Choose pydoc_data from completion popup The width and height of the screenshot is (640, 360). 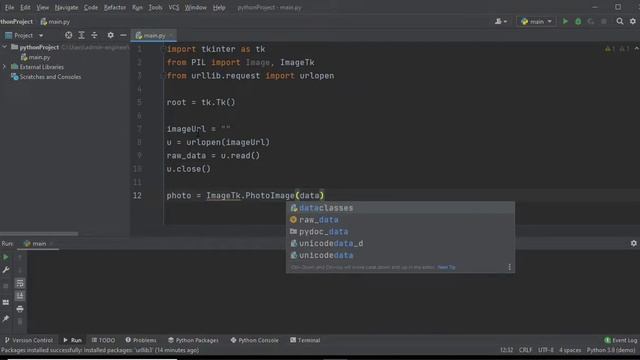(x=400, y=231)
